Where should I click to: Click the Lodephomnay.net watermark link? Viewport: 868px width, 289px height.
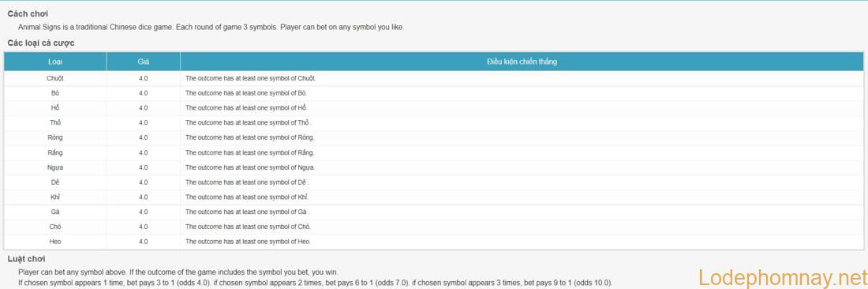(782, 277)
